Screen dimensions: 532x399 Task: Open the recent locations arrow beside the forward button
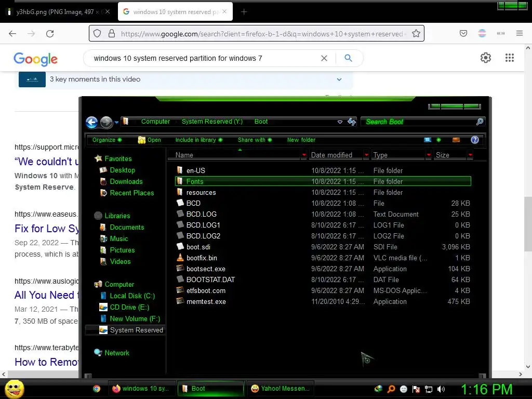[116, 122]
